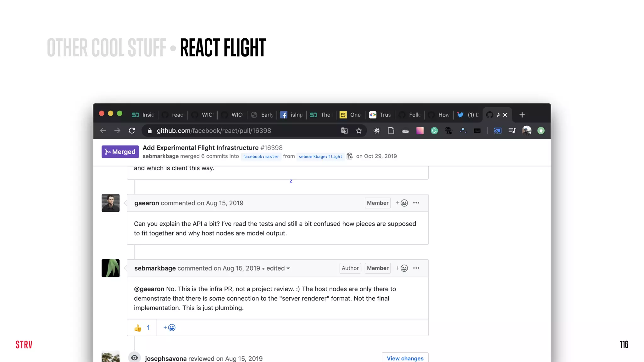Viewport: 644px width, 362px height.
Task: Click the lock icon in the address bar
Action: pyautogui.click(x=150, y=131)
